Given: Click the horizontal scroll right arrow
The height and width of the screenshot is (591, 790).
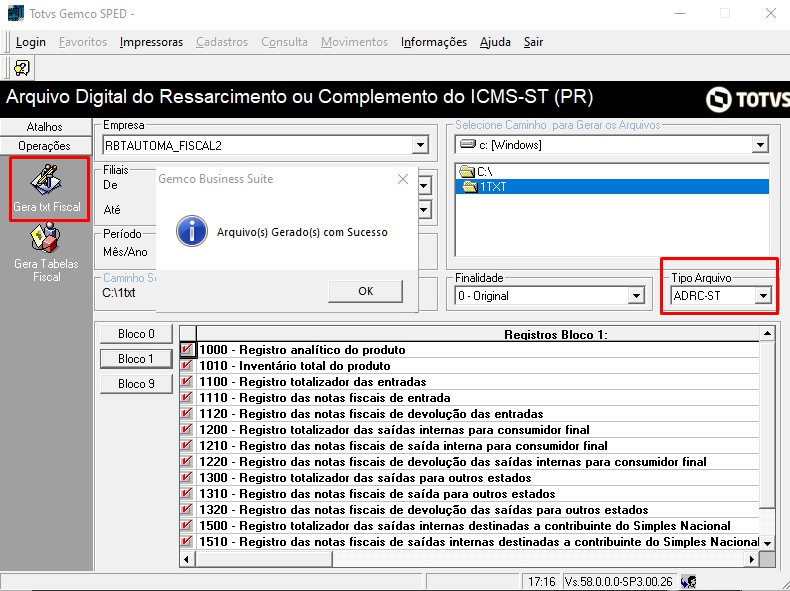Looking at the screenshot, I should point(752,559).
